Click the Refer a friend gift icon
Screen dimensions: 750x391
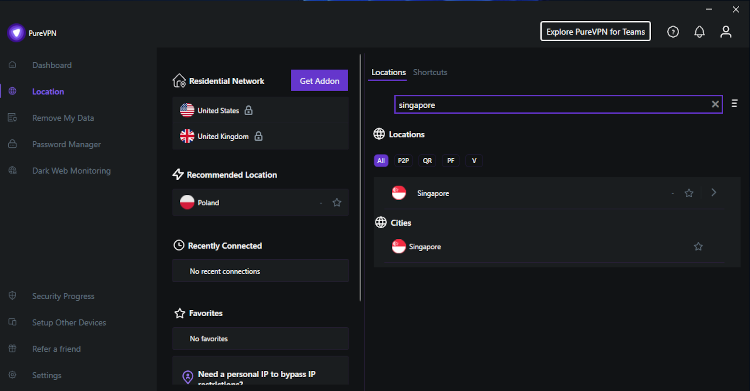point(12,348)
